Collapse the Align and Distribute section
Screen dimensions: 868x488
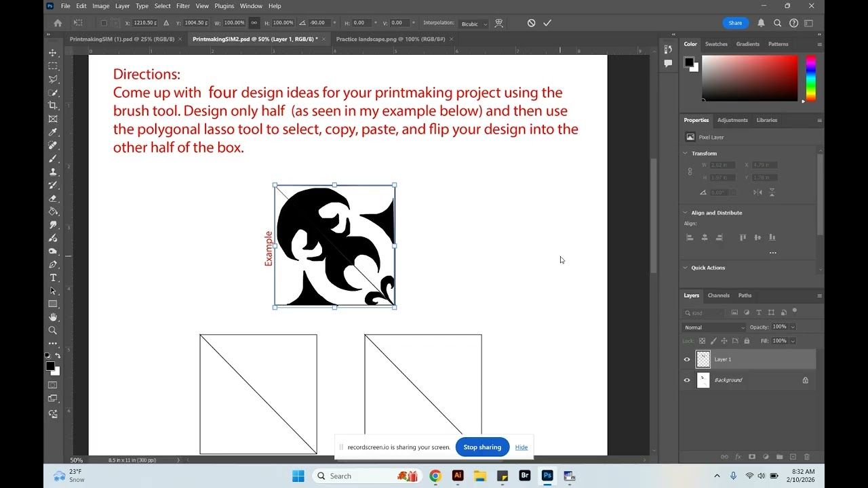pyautogui.click(x=686, y=213)
